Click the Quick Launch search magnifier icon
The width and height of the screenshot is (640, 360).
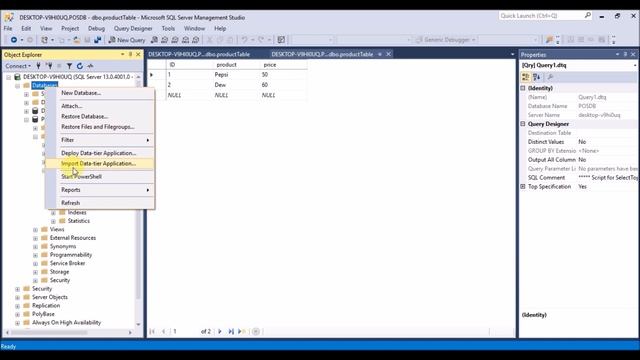tap(587, 16)
